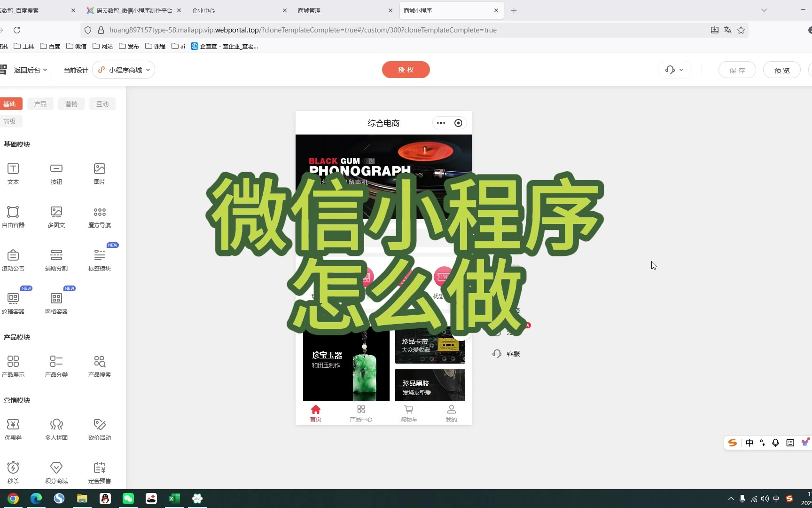Switch to the 基础 module tab
The image size is (812, 508).
click(x=10, y=104)
